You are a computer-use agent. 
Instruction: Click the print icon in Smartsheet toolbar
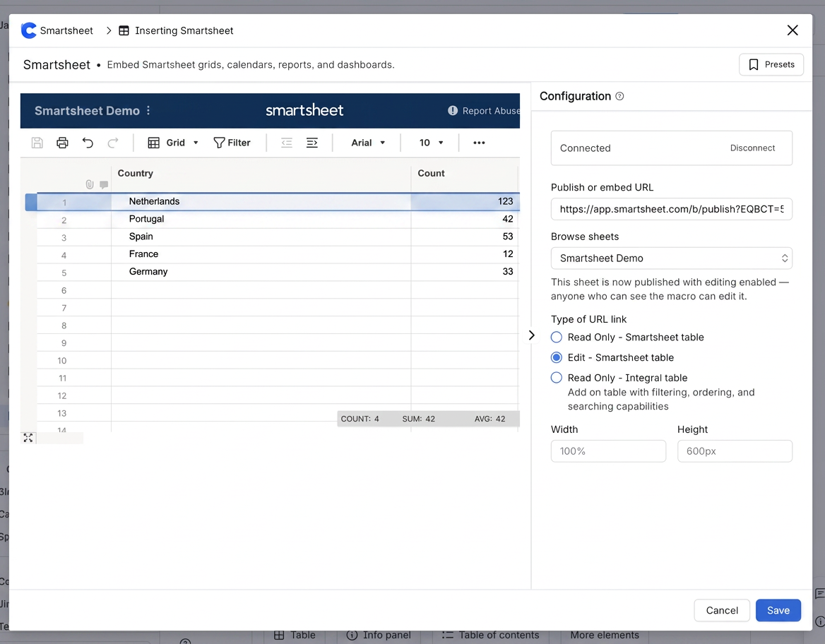tap(62, 143)
